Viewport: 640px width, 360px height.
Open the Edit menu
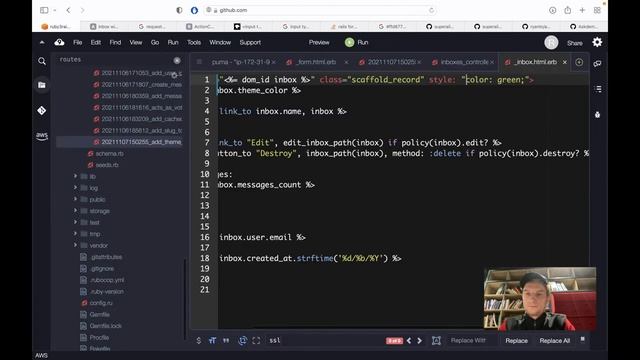coord(96,42)
